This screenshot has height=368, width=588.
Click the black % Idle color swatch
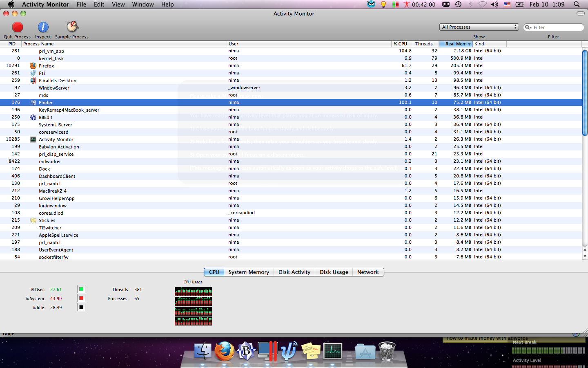coord(81,307)
